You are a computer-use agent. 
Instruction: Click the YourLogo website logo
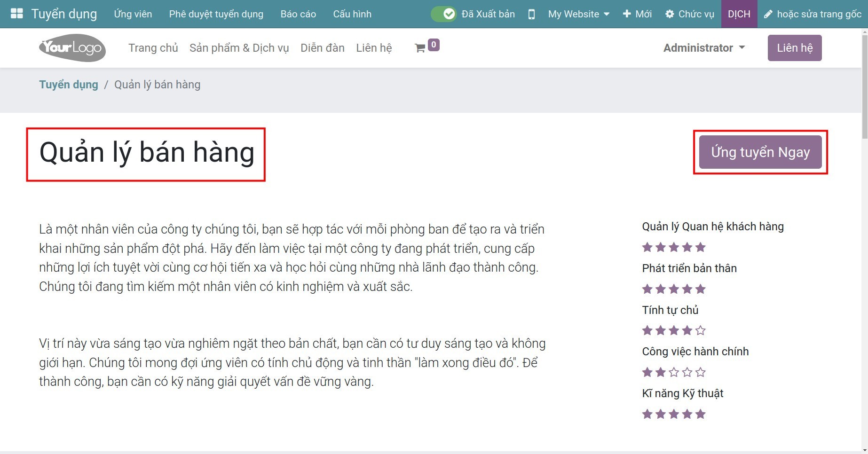pos(71,47)
